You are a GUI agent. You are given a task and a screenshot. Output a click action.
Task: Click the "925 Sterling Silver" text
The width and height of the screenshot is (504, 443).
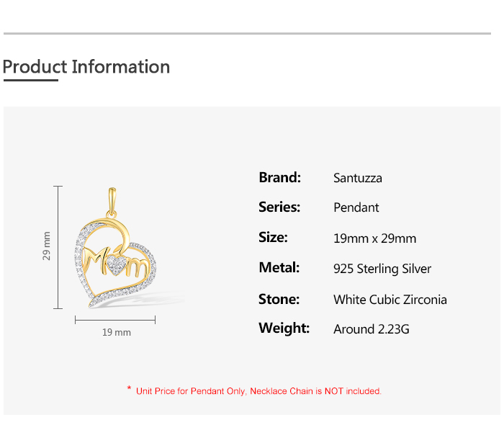click(382, 269)
